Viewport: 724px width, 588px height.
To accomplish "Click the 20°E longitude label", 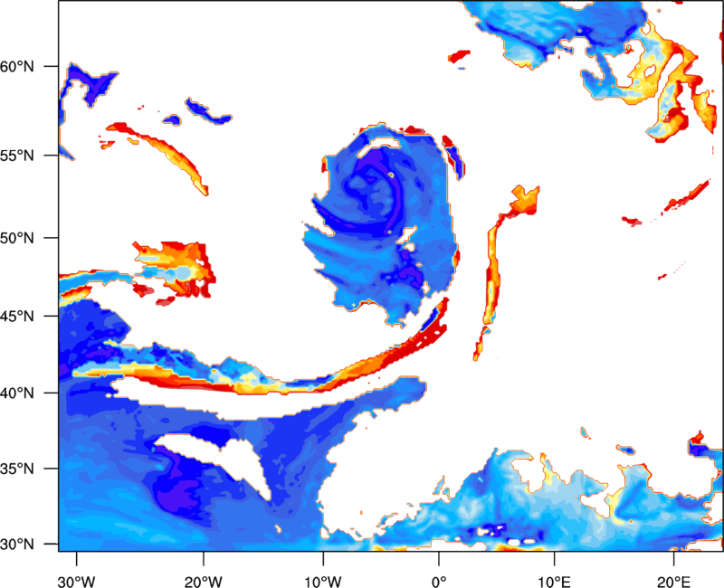I will [673, 582].
